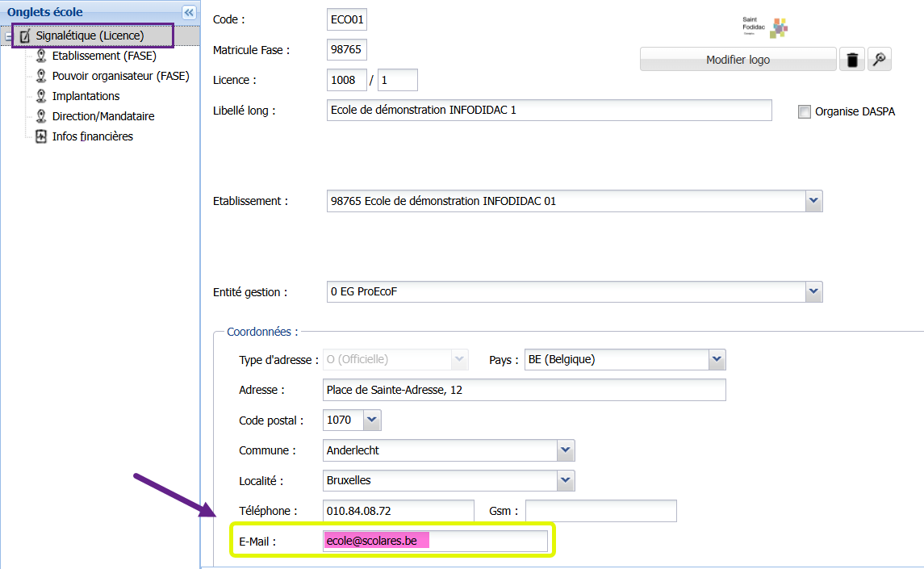Click the Etablissement (FASE) pin icon

coord(41,56)
